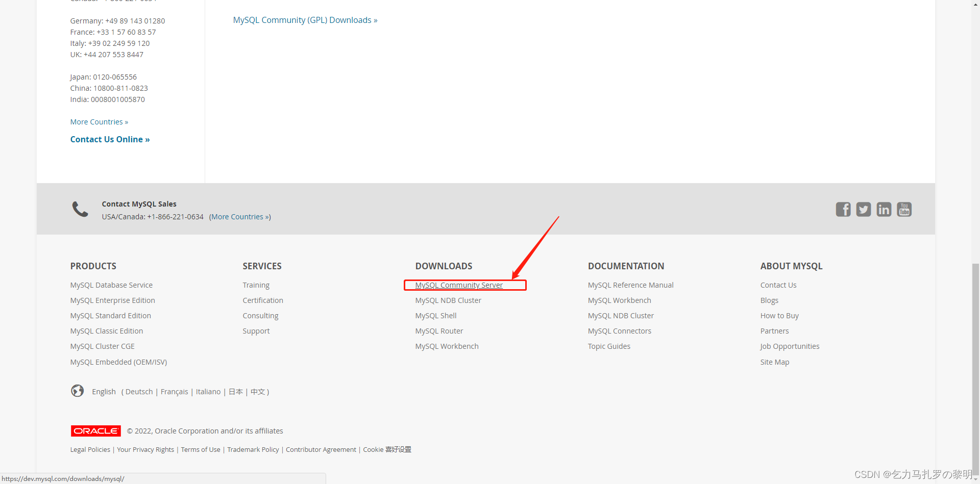This screenshot has height=484, width=980.
Task: Click the Consulting services link
Action: [x=261, y=316]
